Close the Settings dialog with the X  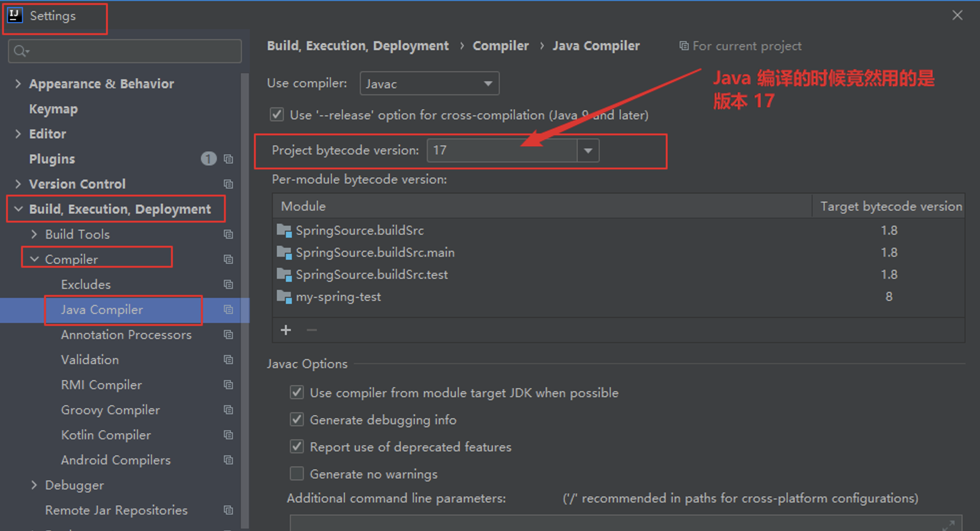[x=957, y=15]
